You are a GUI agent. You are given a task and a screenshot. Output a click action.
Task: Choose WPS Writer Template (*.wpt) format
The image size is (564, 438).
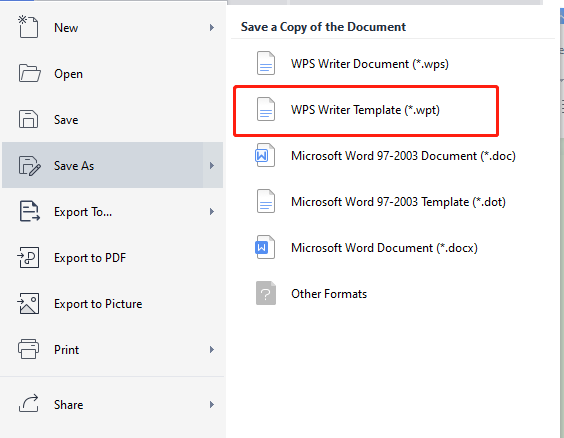pos(366,111)
